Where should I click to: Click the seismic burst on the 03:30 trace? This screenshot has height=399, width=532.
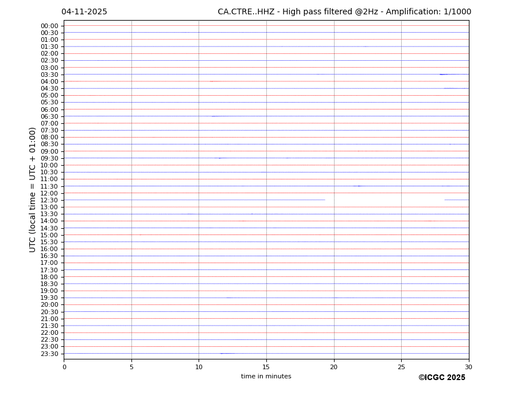(x=442, y=75)
